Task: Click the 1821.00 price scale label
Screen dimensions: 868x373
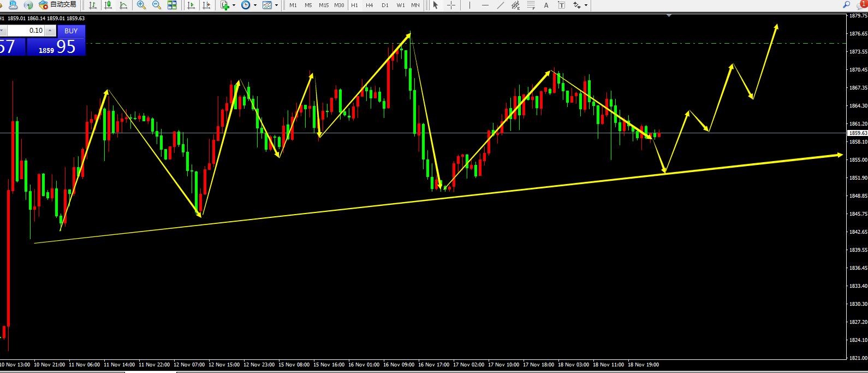Action: (x=858, y=358)
